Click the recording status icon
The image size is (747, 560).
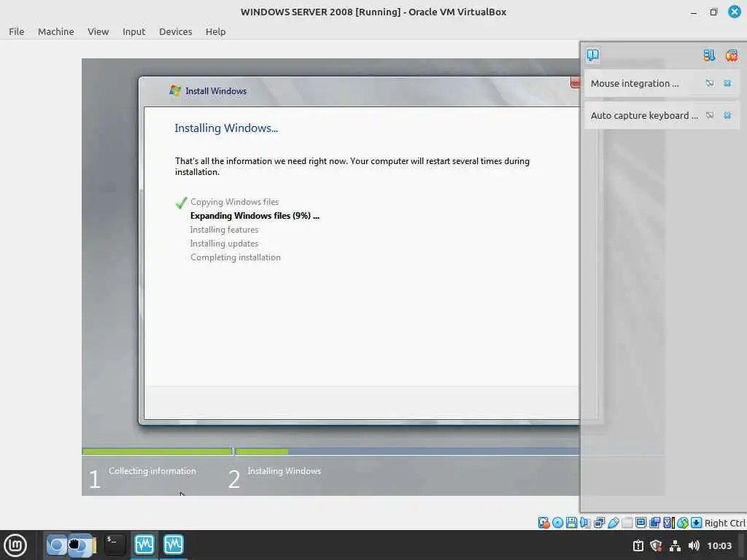coord(654,523)
